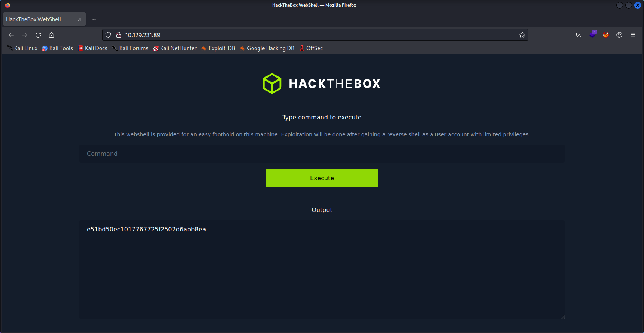The image size is (644, 333).
Task: Open the Kali Docs bookmark
Action: click(x=92, y=48)
